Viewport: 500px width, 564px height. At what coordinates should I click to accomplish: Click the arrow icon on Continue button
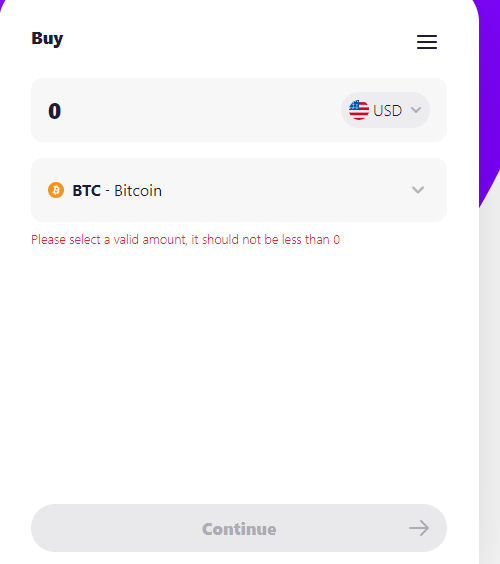[419, 528]
